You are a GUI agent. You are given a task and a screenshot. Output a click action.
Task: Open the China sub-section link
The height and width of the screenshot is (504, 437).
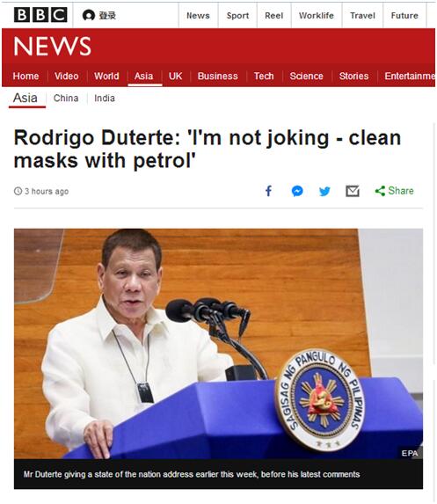(66, 98)
